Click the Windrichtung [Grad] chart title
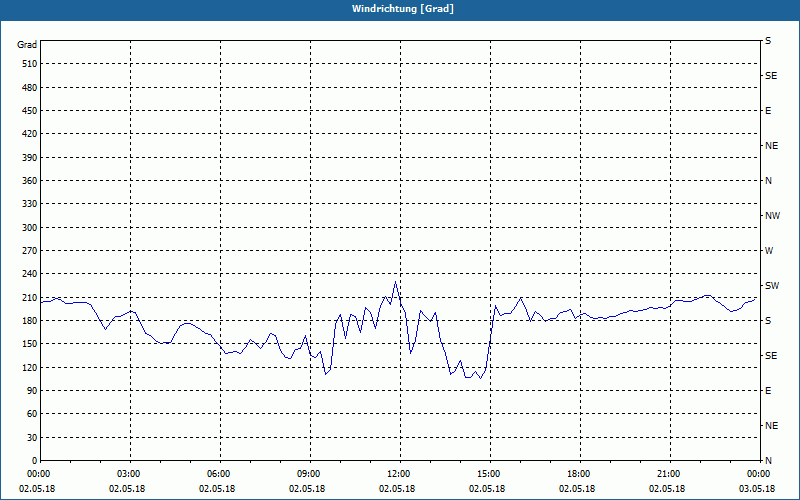The height and width of the screenshot is (500, 800). (x=403, y=9)
